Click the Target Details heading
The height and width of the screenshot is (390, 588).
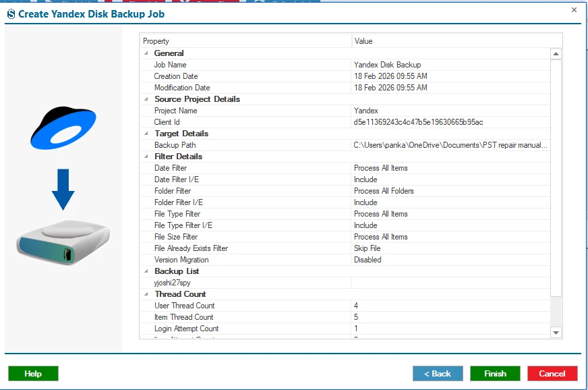pos(181,134)
